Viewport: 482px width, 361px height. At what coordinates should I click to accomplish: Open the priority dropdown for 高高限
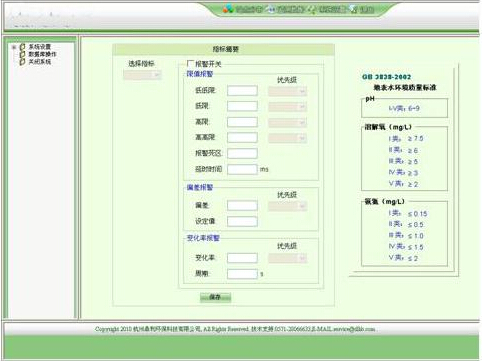pyautogui.click(x=287, y=138)
